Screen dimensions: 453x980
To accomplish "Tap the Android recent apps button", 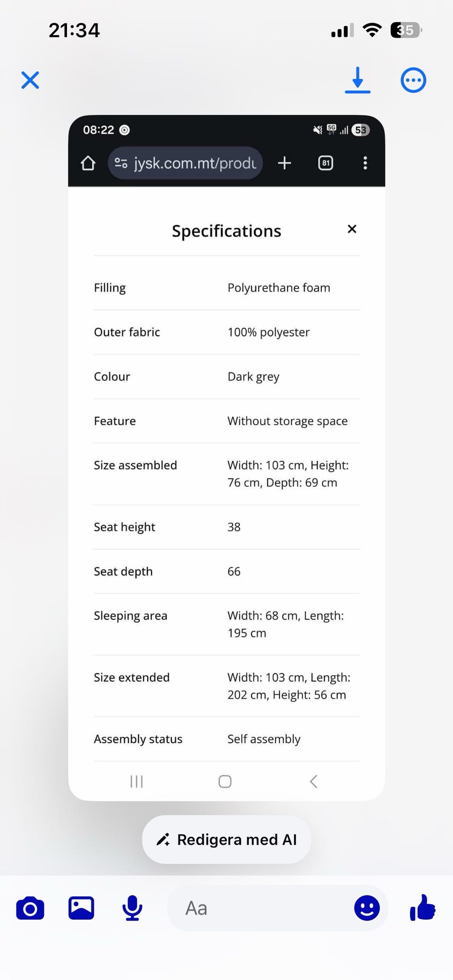I will (x=136, y=781).
